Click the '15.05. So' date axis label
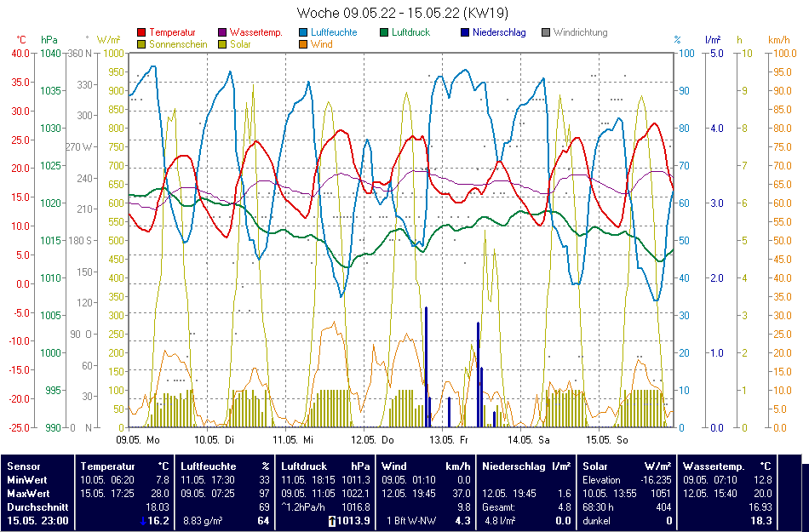This screenshot has width=809, height=532. pos(606,440)
